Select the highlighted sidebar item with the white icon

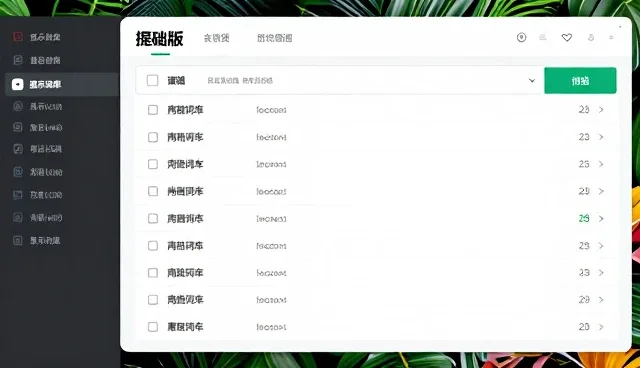(62, 84)
